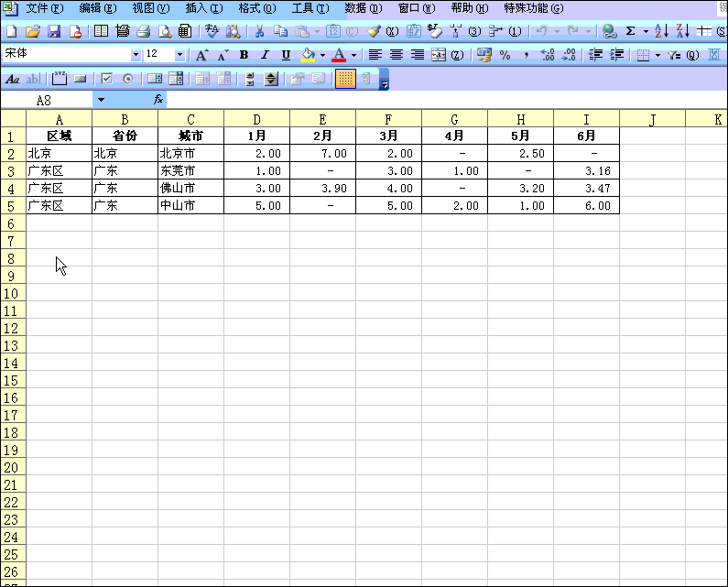Toggle Underline formatting
This screenshot has height=587, width=728.
286,55
